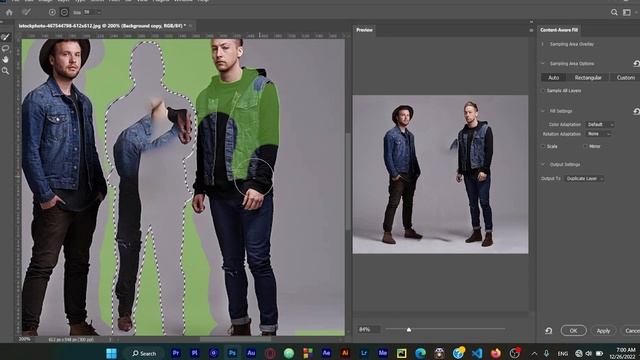Open Microsoft Edge from the taskbar
The height and width of the screenshot is (360, 640).
tap(420, 353)
